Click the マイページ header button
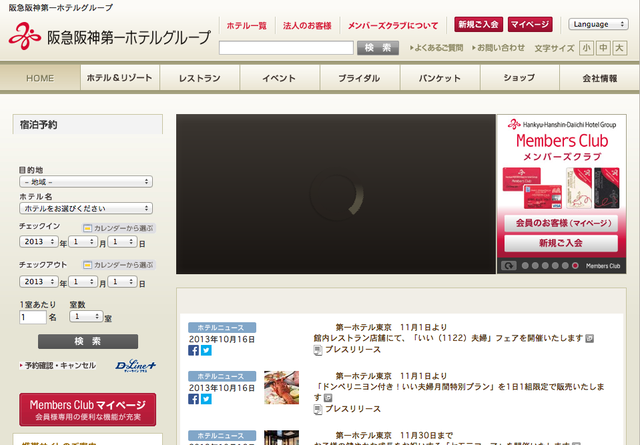 click(x=530, y=24)
